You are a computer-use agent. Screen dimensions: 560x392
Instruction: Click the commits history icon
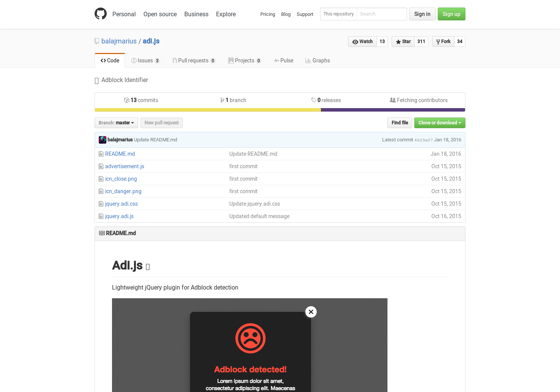click(127, 100)
